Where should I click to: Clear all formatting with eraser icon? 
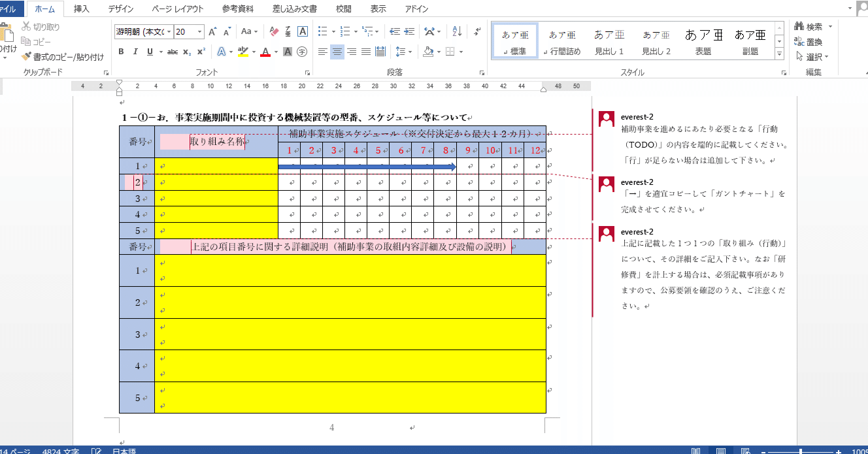click(x=275, y=31)
